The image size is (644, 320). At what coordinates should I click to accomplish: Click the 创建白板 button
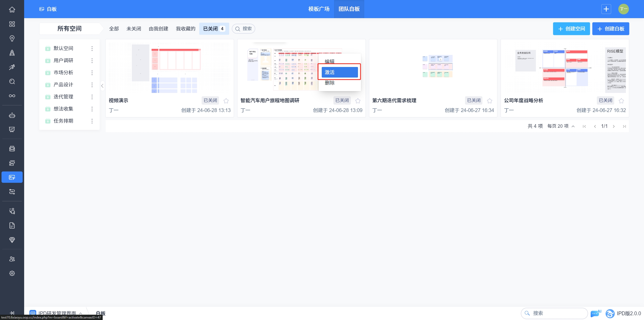pyautogui.click(x=611, y=29)
